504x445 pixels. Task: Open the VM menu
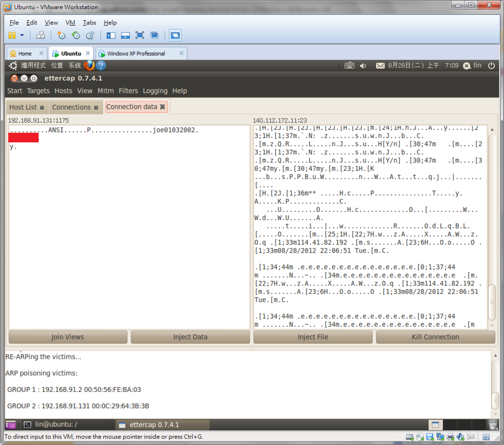(70, 23)
